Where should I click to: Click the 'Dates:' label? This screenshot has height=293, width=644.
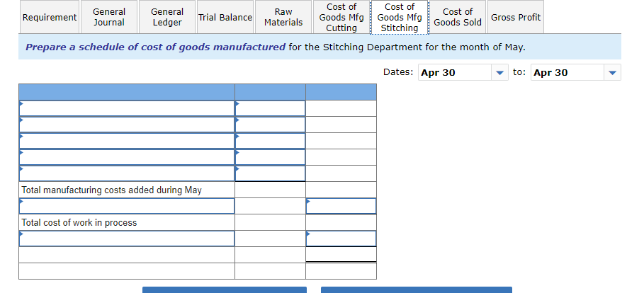coord(398,72)
